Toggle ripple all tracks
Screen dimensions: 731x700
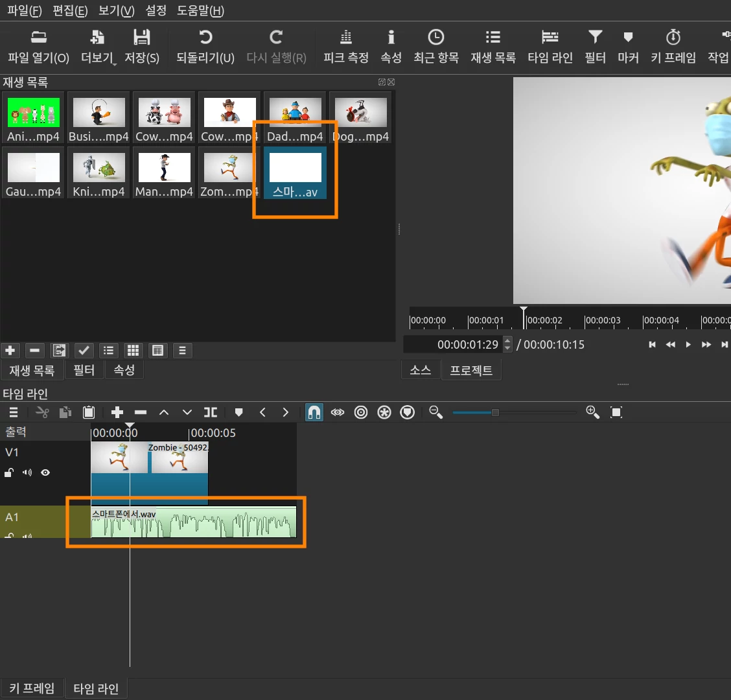pyautogui.click(x=384, y=412)
